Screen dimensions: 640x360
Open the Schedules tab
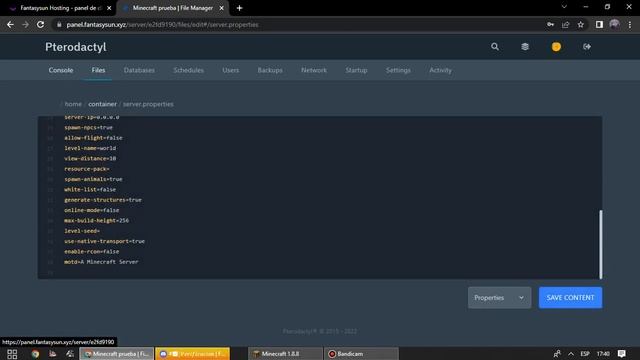(x=189, y=70)
